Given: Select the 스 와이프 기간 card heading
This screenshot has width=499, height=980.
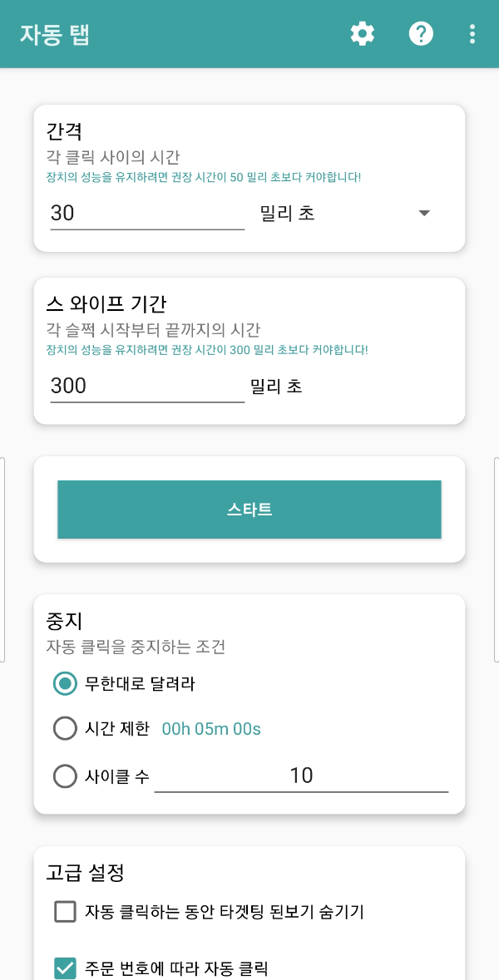Looking at the screenshot, I should point(104,304).
